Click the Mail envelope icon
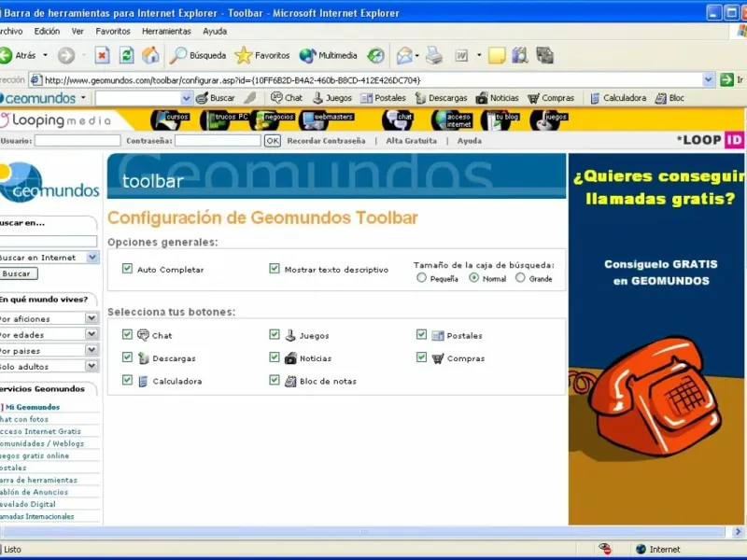Image resolution: width=747 pixels, height=560 pixels. click(404, 56)
